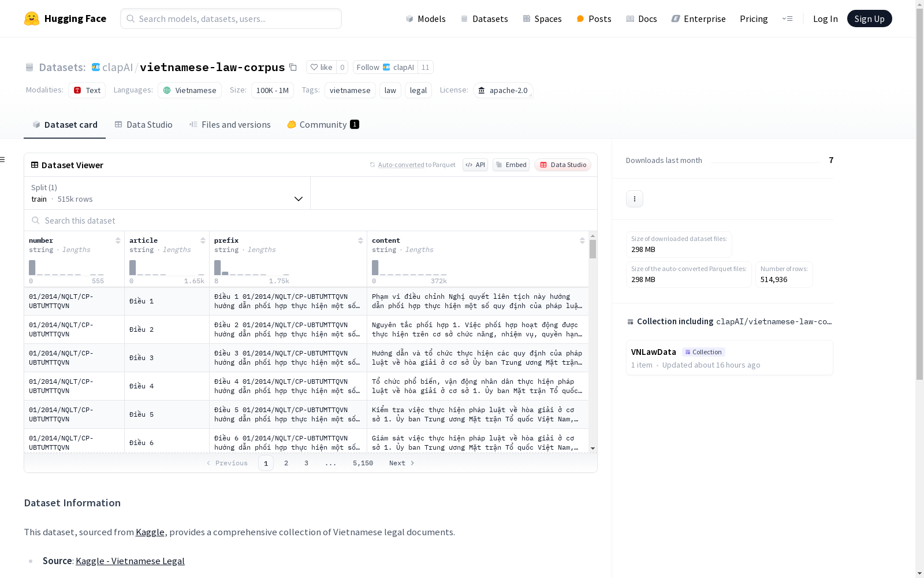Click the legal tag
The height and width of the screenshot is (578, 924).
[x=418, y=90]
